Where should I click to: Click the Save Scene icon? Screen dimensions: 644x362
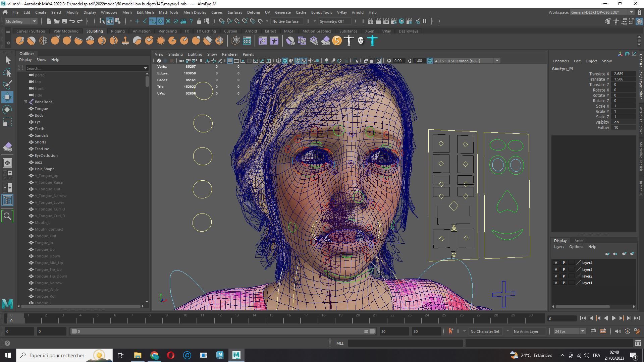[x=64, y=21]
